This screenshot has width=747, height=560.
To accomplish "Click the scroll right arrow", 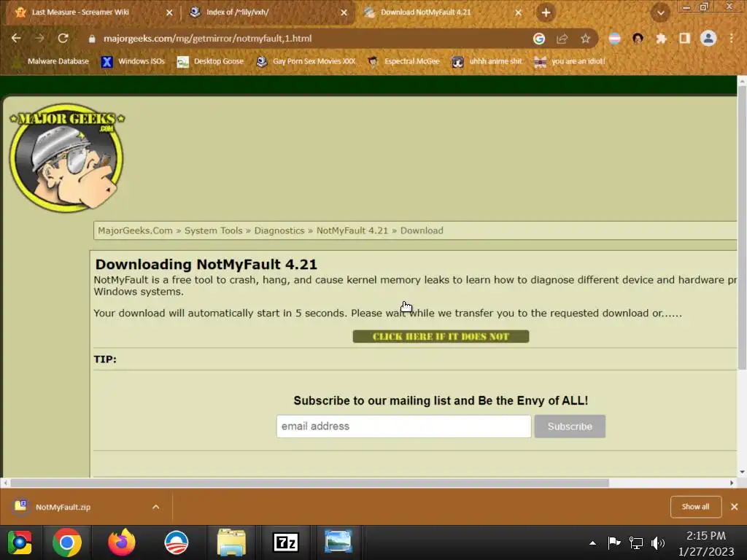I will 732,483.
